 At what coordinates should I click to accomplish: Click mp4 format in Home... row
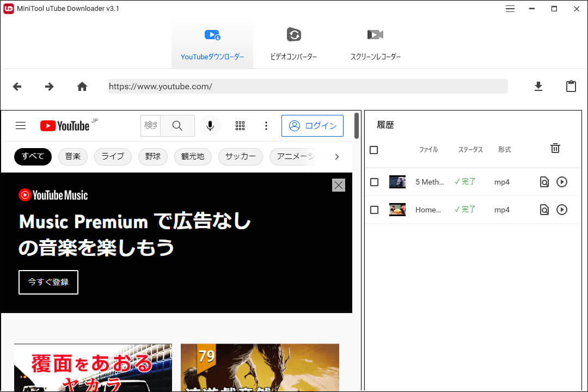[502, 210]
